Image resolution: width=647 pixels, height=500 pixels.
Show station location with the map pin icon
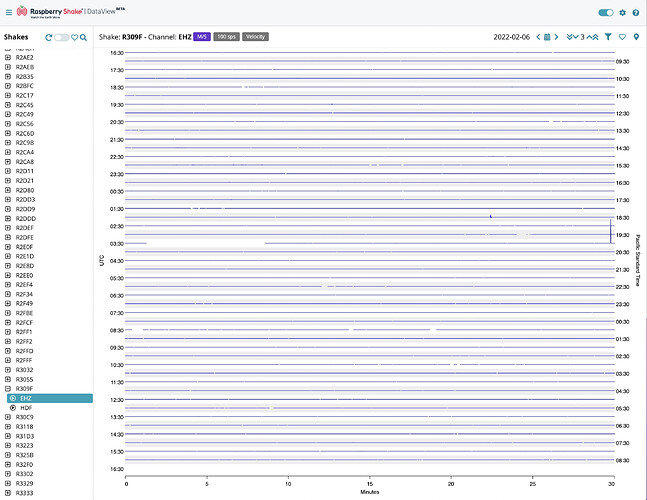pyautogui.click(x=636, y=37)
